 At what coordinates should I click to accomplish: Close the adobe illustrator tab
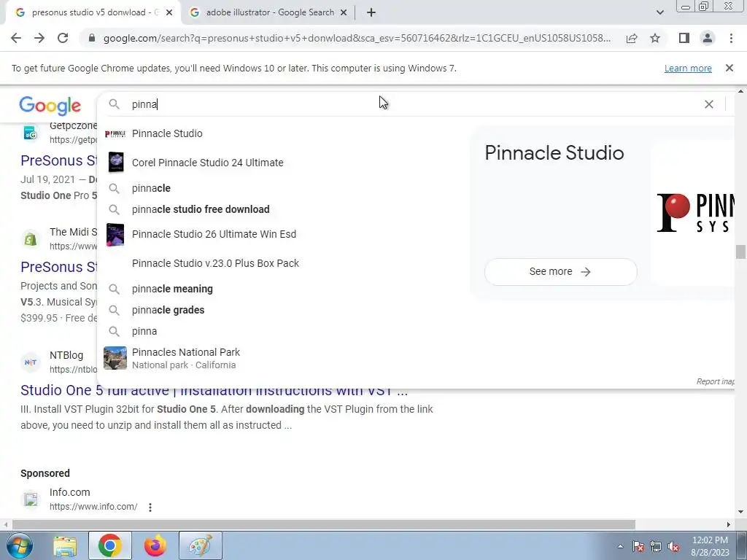[x=344, y=12]
